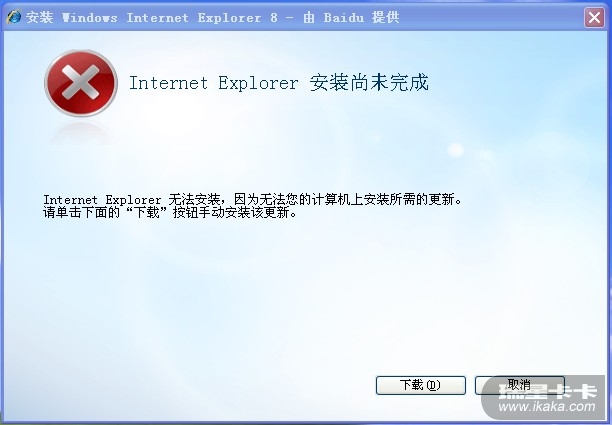The image size is (612, 425).
Task: Click the words '所需的更新' in the error message
Action: coord(422,199)
